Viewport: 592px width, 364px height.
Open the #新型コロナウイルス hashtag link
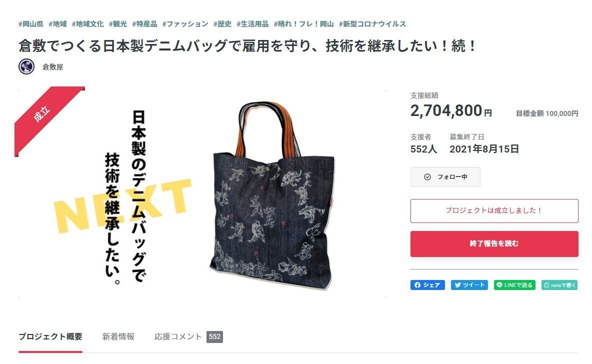click(372, 24)
